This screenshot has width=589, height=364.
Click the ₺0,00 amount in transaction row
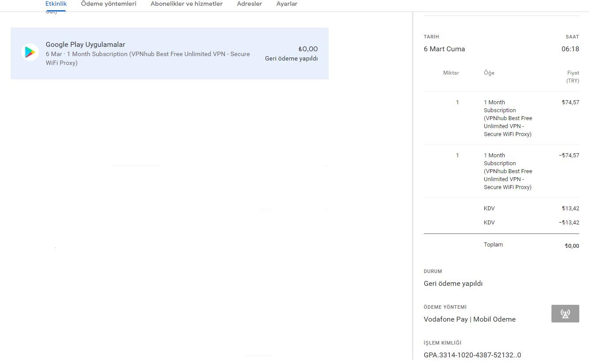[308, 49]
